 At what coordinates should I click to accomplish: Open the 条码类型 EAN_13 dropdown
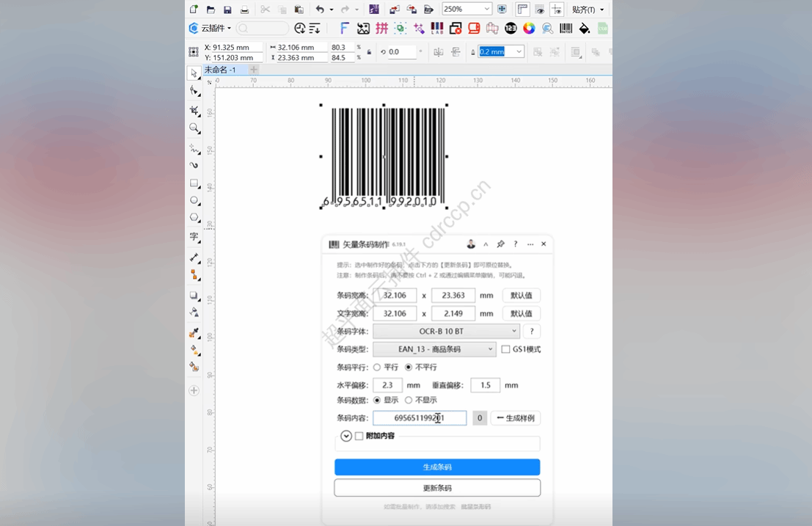(x=434, y=349)
